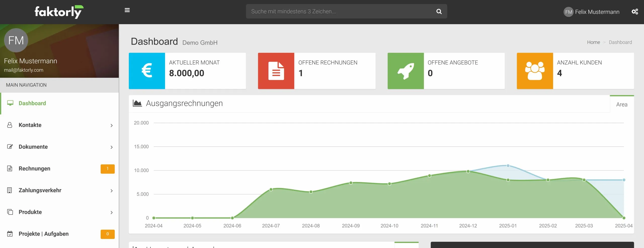The width and height of the screenshot is (644, 248).
Task: Select the Area chart tab
Action: [622, 104]
